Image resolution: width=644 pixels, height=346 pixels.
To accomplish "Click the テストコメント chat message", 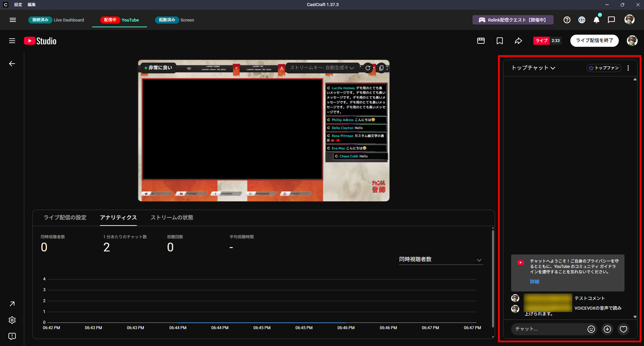I will 590,298.
